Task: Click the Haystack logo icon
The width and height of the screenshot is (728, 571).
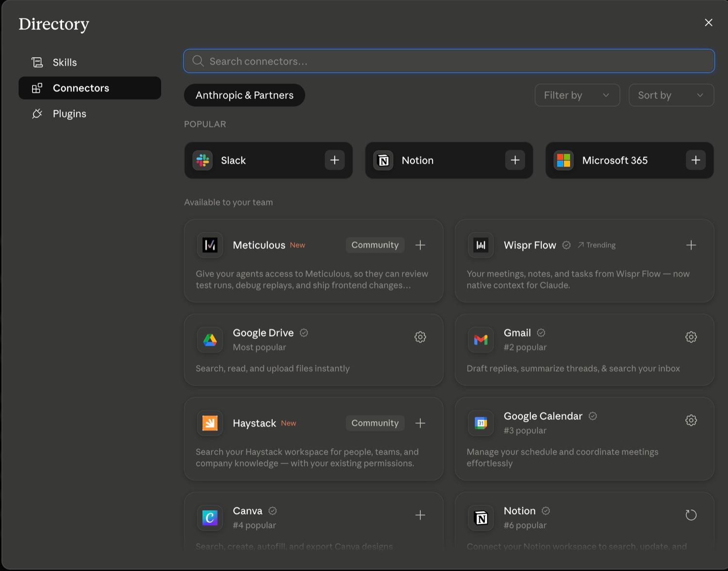Action: click(x=210, y=423)
